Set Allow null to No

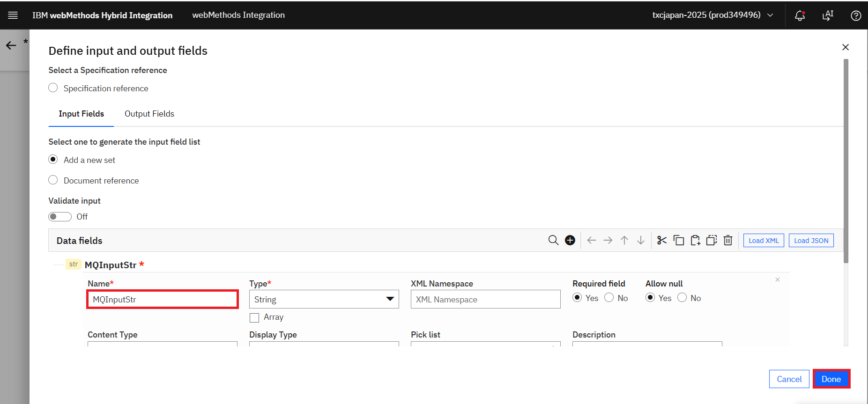coord(682,298)
